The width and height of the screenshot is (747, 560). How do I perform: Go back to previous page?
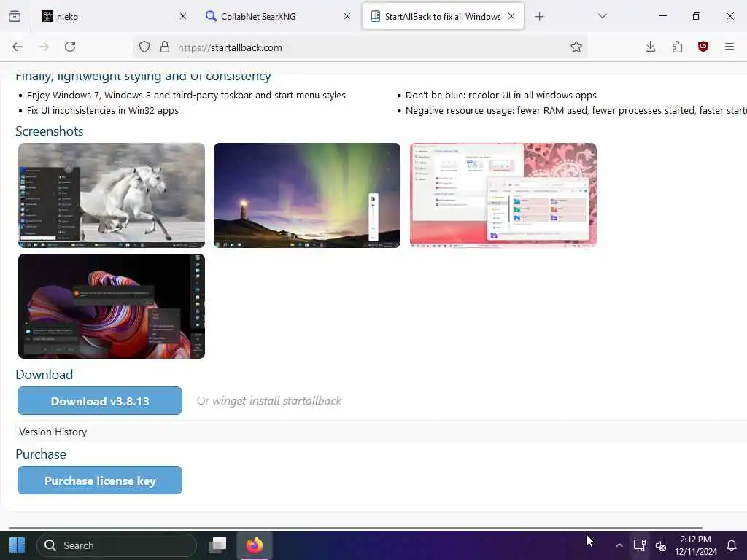click(x=18, y=47)
